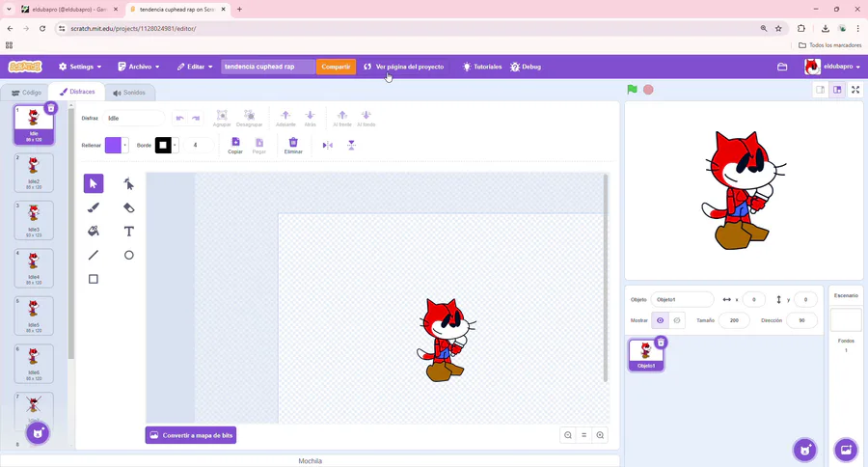Edit the Disfraz costume name field
This screenshot has height=467, width=868.
[x=133, y=118]
